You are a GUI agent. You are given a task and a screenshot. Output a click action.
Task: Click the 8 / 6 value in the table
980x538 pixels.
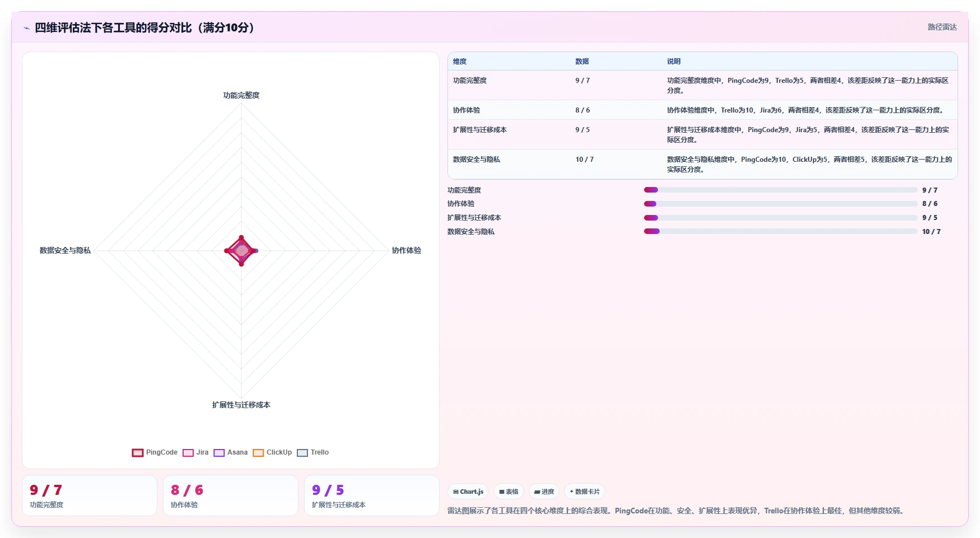[582, 110]
